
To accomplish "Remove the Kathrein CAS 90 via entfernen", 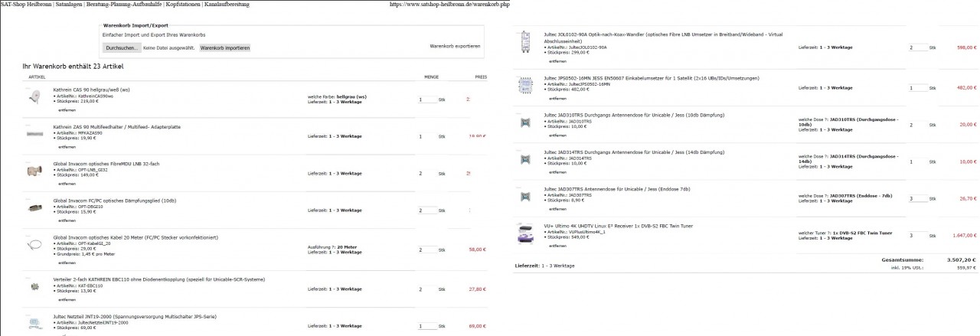I will coord(67,111).
